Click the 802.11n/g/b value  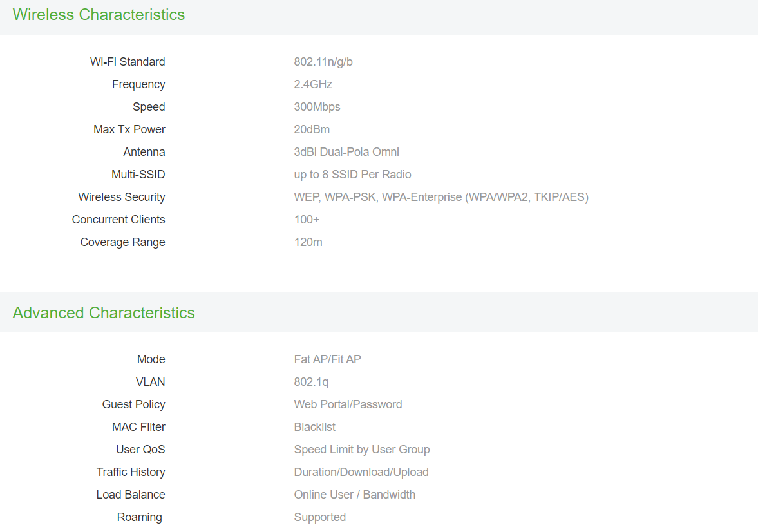point(323,62)
